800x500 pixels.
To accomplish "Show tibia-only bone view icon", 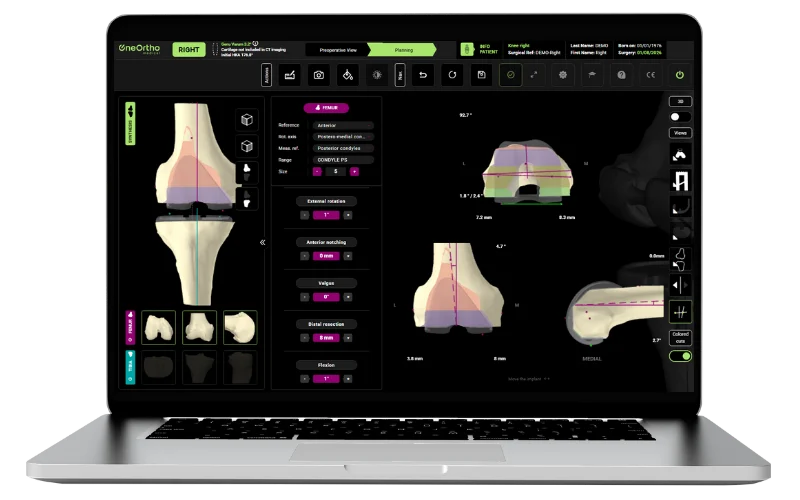I will [247, 199].
